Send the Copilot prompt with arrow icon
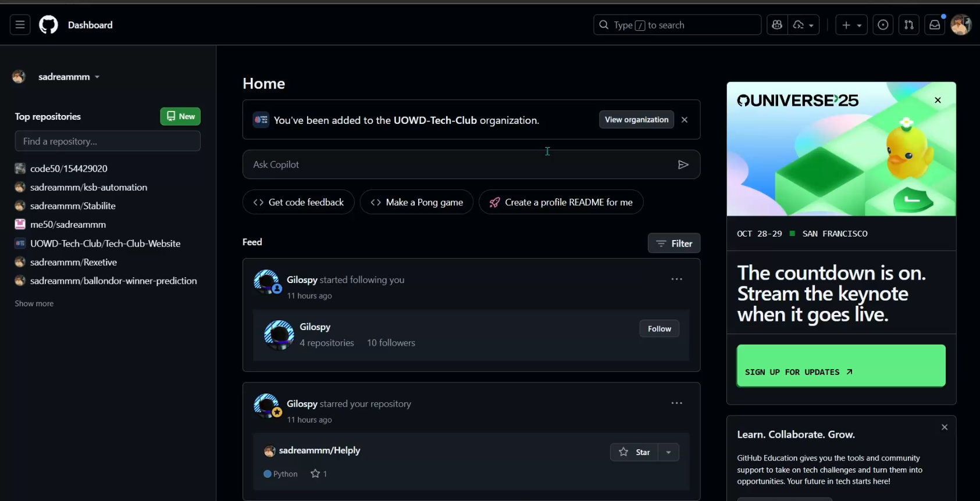Screen dimensions: 980x501 (x=683, y=164)
